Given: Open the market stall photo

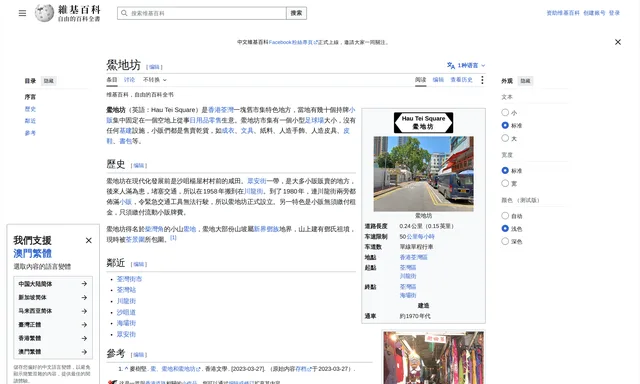Looking at the screenshot, I should click(433, 357).
